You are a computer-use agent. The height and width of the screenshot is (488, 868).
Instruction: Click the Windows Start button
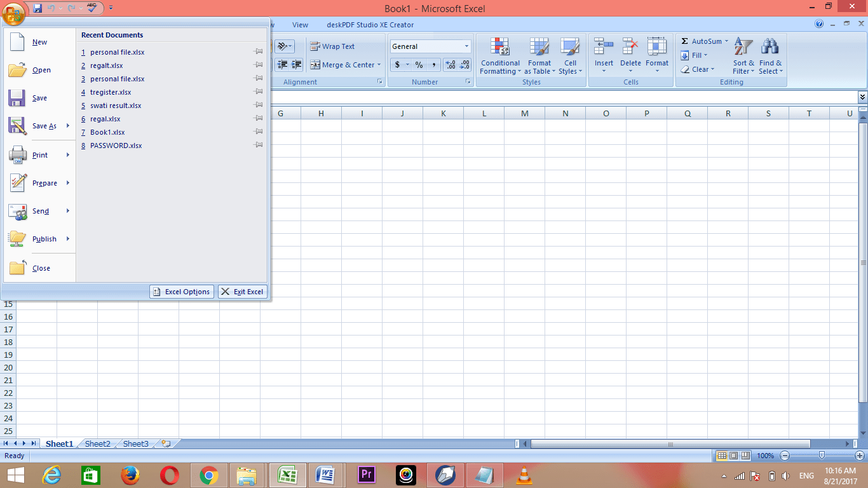pyautogui.click(x=16, y=475)
